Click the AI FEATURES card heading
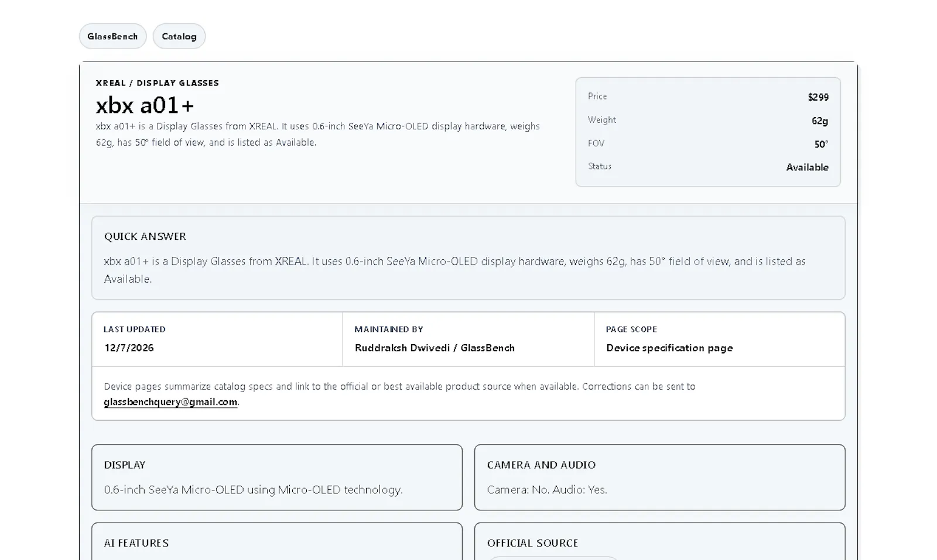Viewport: 937px width, 560px height. coord(136,543)
